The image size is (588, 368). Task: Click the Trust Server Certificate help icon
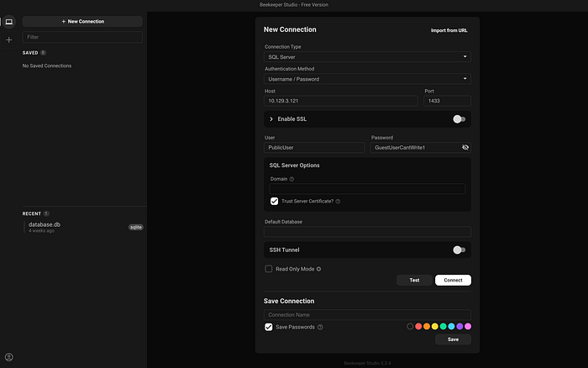point(338,202)
